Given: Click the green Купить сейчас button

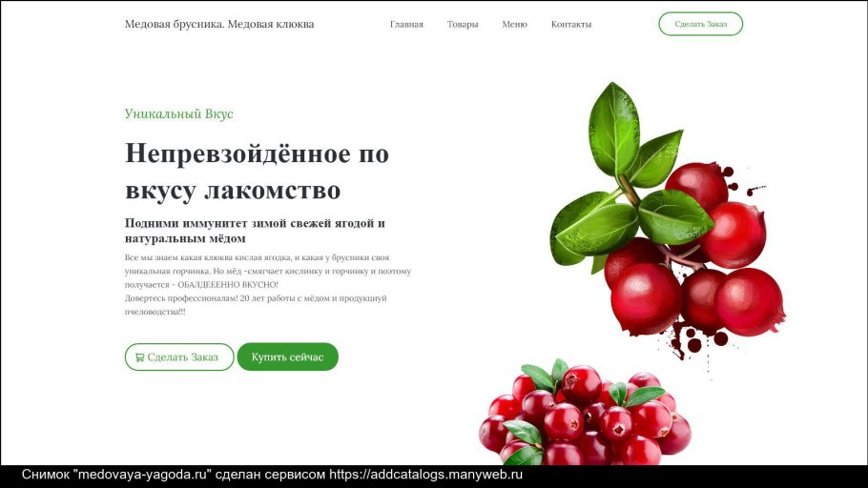Looking at the screenshot, I should point(287,356).
